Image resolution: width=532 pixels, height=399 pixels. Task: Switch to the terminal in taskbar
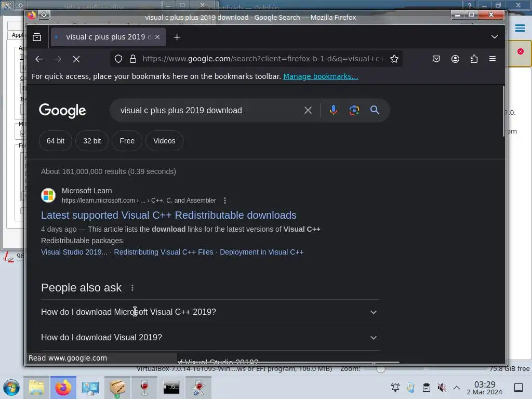171,388
